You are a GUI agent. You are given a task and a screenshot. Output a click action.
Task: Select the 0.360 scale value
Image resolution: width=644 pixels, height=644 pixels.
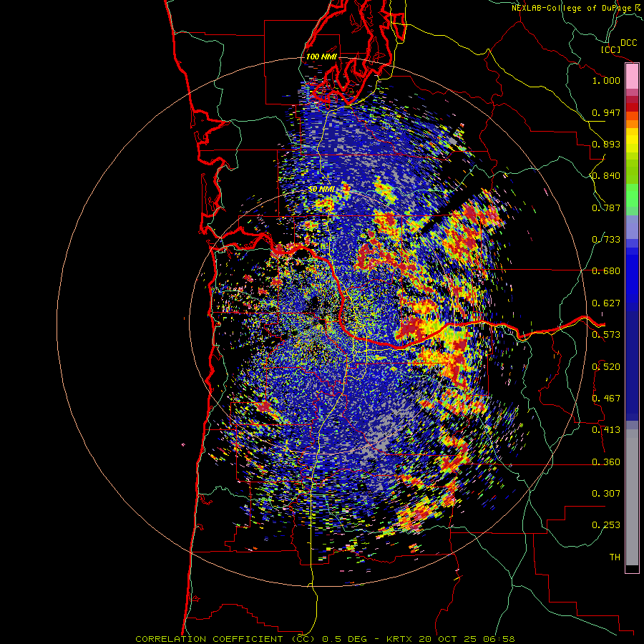click(x=606, y=462)
